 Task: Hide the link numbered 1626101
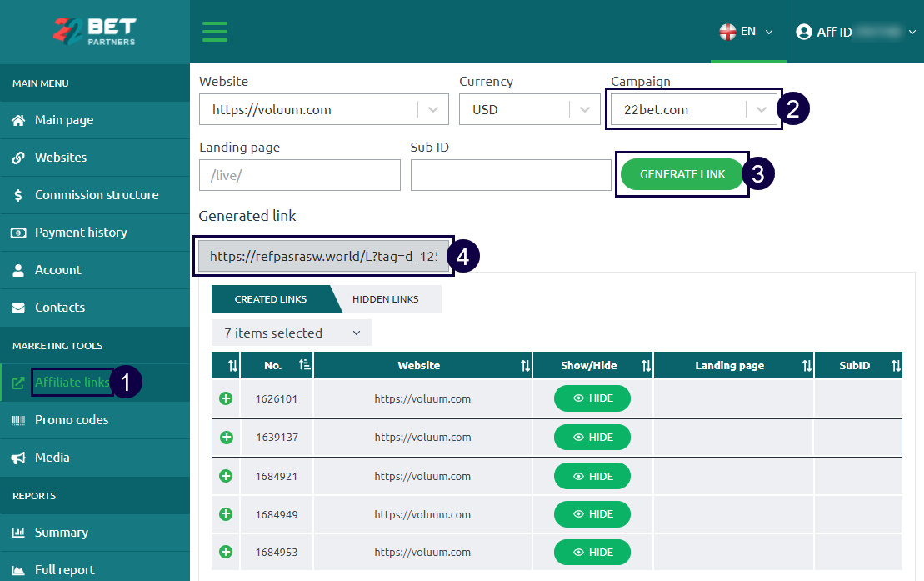click(x=592, y=398)
